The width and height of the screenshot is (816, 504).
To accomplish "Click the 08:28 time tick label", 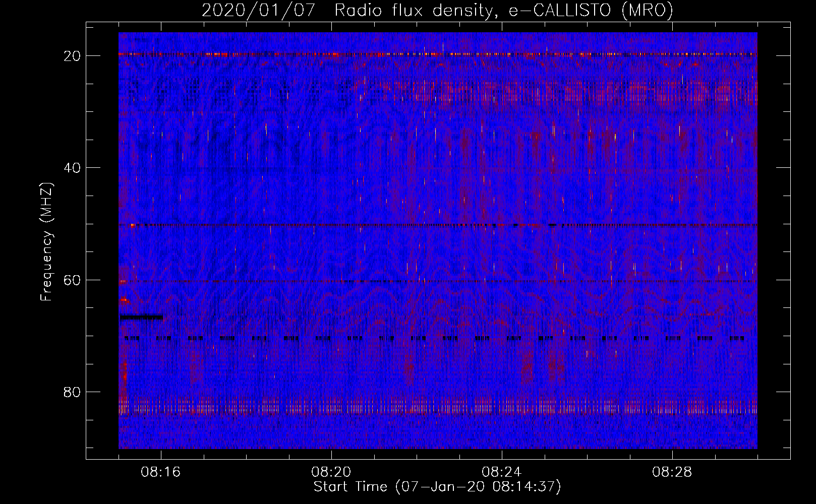I will pos(672,472).
